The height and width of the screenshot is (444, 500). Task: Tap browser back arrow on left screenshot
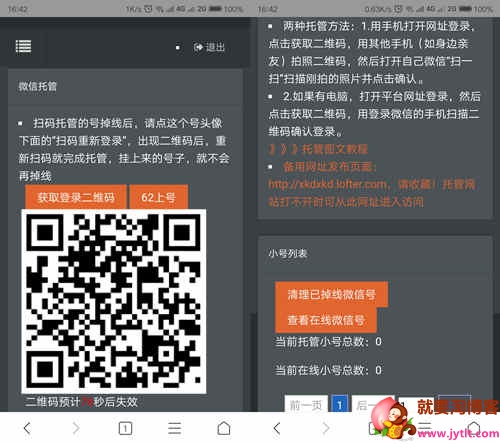point(27,428)
